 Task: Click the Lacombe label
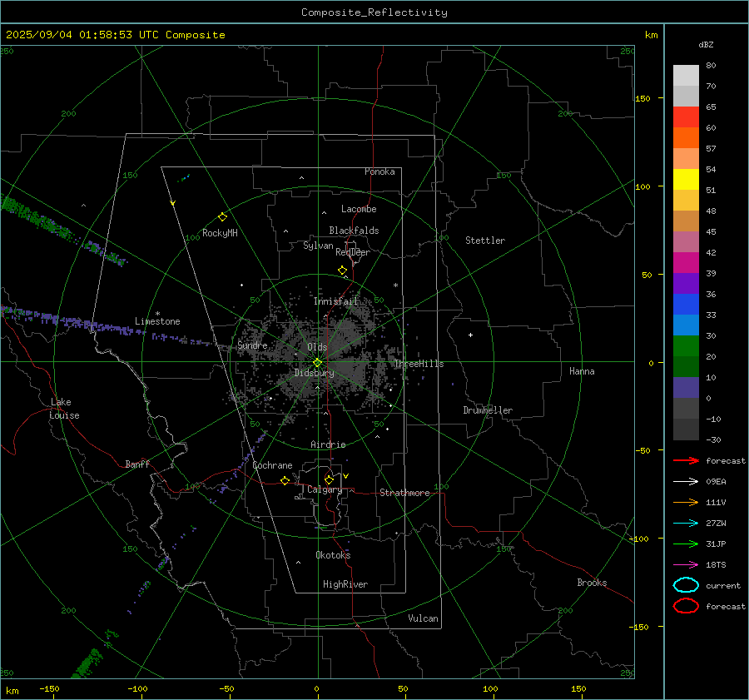[359, 209]
